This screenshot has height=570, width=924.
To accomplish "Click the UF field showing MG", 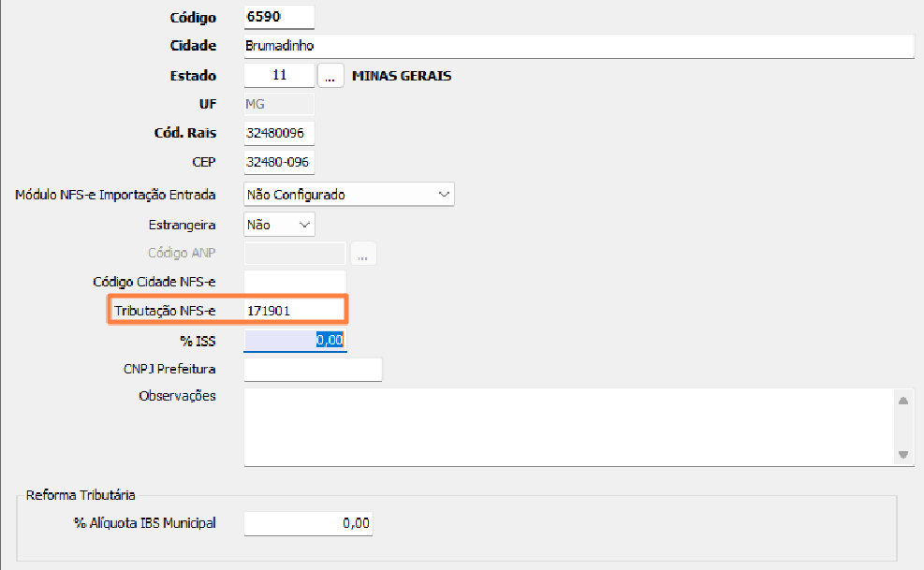I will [279, 104].
